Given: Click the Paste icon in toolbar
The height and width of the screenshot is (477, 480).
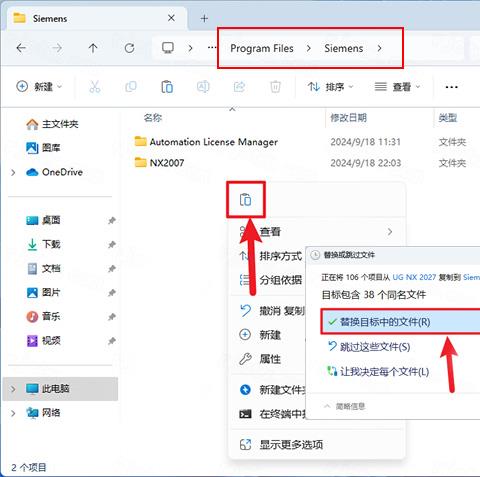Looking at the screenshot, I should pyautogui.click(x=167, y=87).
